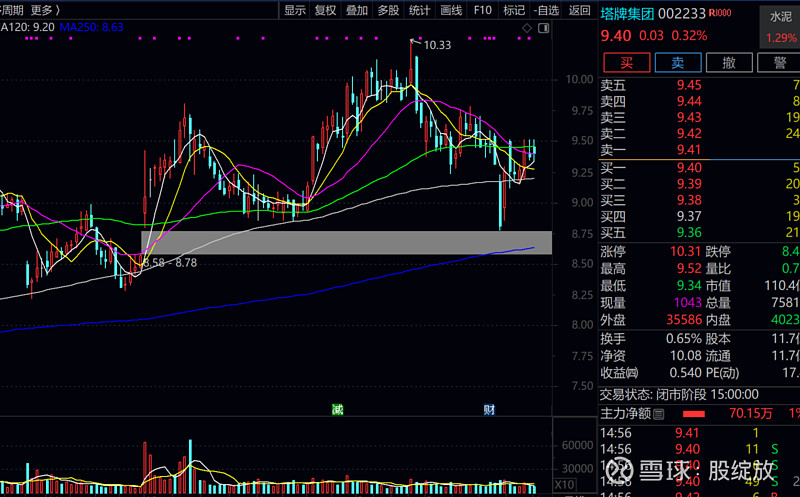Click the stock code 002233
The width and height of the screenshot is (800, 497).
(682, 14)
